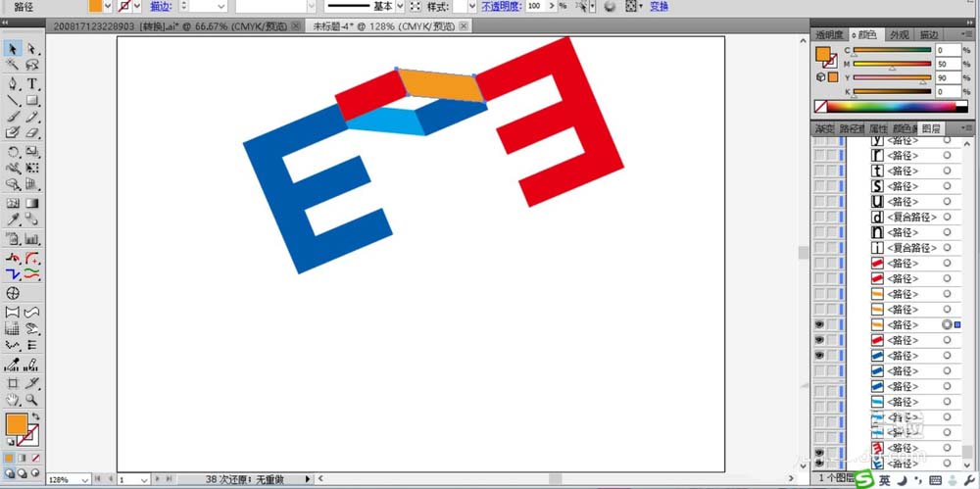Select the Pencil tool
The height and width of the screenshot is (489, 980).
pos(32,117)
